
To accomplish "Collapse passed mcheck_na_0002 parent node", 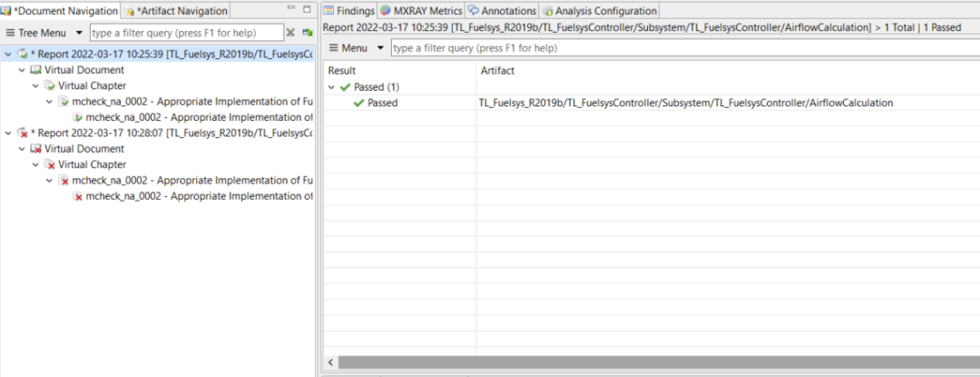I will coord(49,101).
